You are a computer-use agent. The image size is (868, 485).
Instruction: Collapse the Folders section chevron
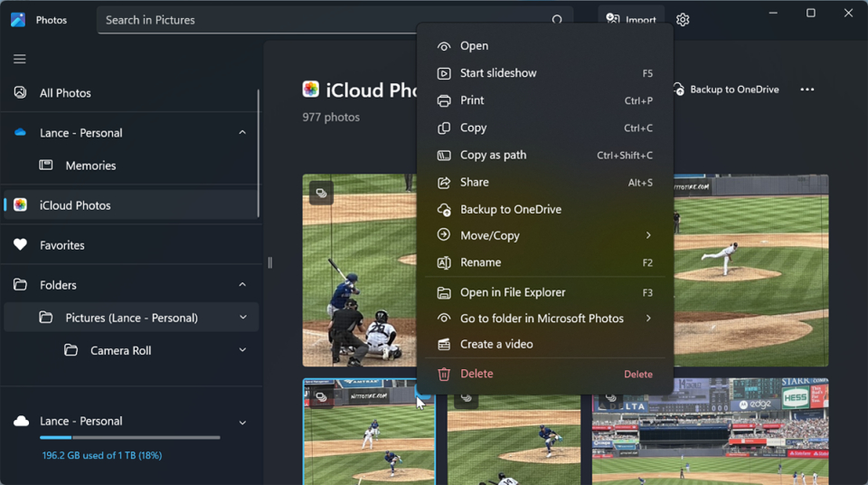242,285
